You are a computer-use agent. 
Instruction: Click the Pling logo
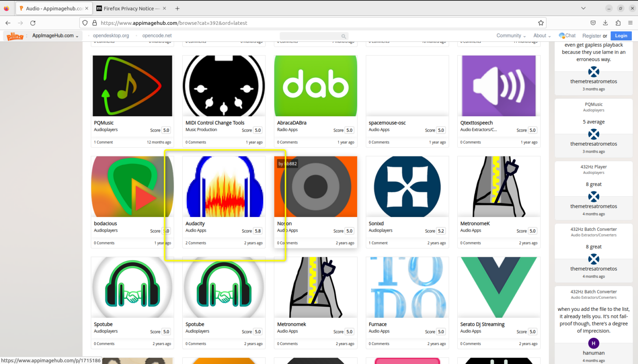(x=15, y=36)
